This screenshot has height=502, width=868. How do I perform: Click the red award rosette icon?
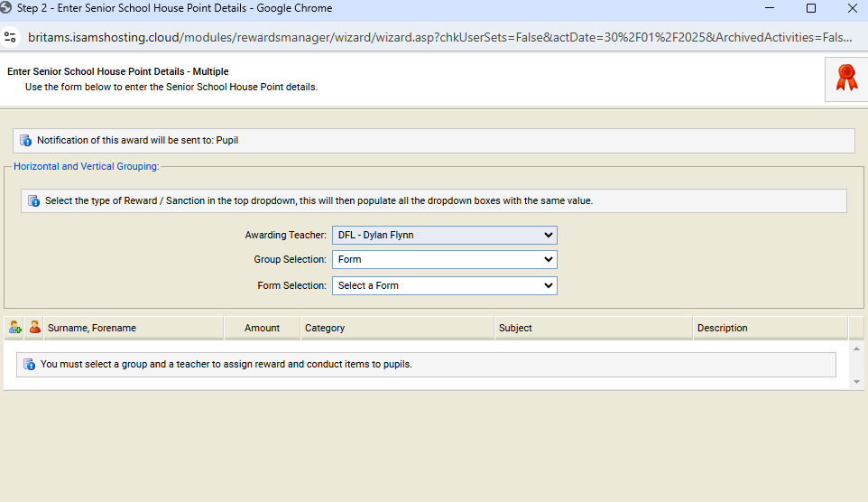point(846,78)
